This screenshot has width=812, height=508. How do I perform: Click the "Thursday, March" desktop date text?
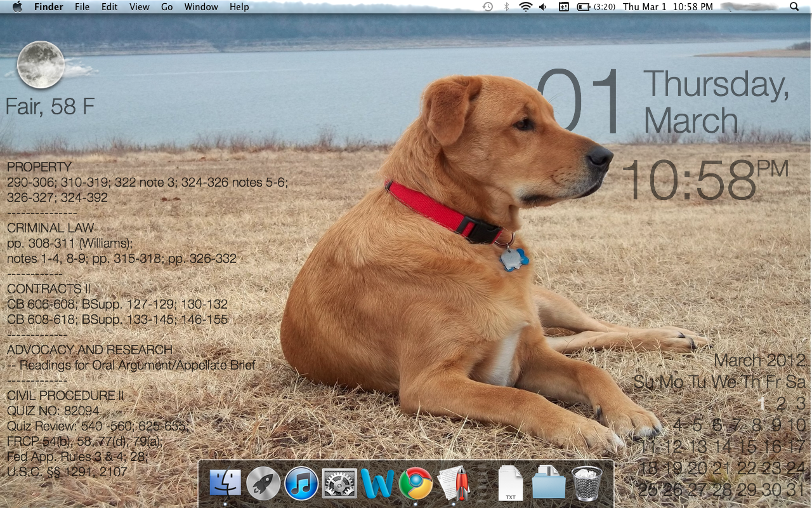click(x=716, y=102)
